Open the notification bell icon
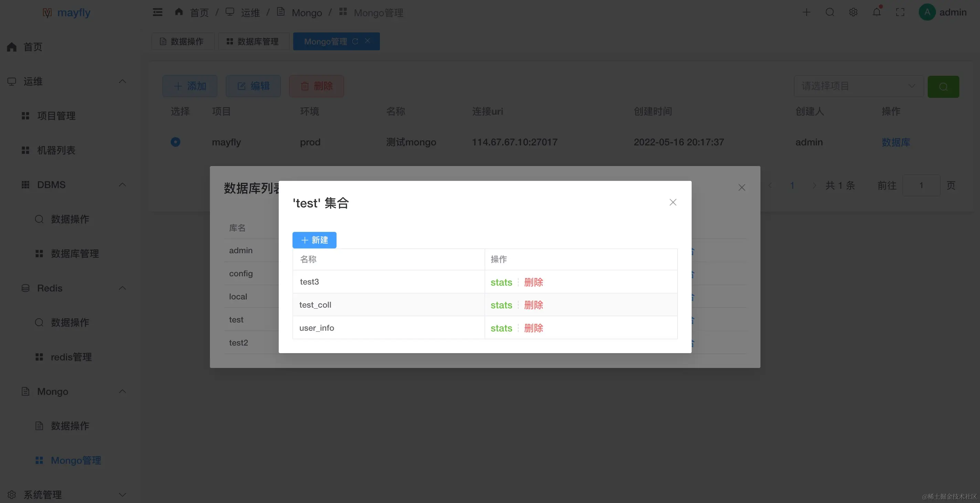Screen dimensions: 980x503 (876, 12)
